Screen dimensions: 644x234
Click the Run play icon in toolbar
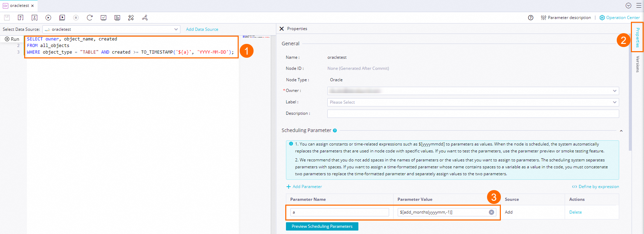(48, 18)
